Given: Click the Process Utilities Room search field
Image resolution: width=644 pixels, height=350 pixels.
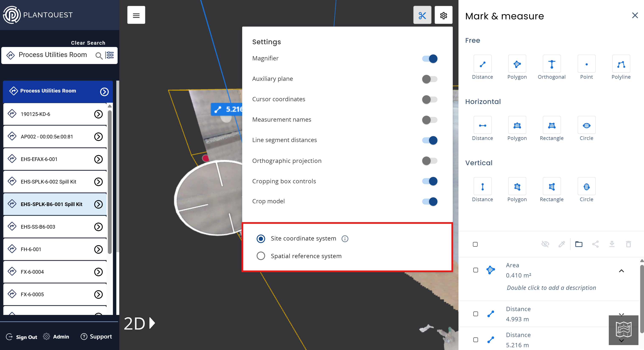Looking at the screenshot, I should pos(53,55).
